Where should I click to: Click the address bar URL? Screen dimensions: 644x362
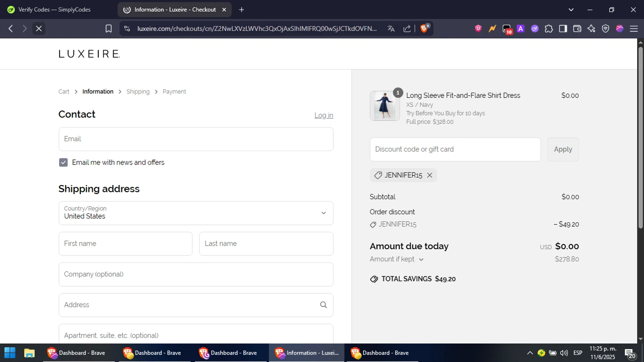pos(257,29)
